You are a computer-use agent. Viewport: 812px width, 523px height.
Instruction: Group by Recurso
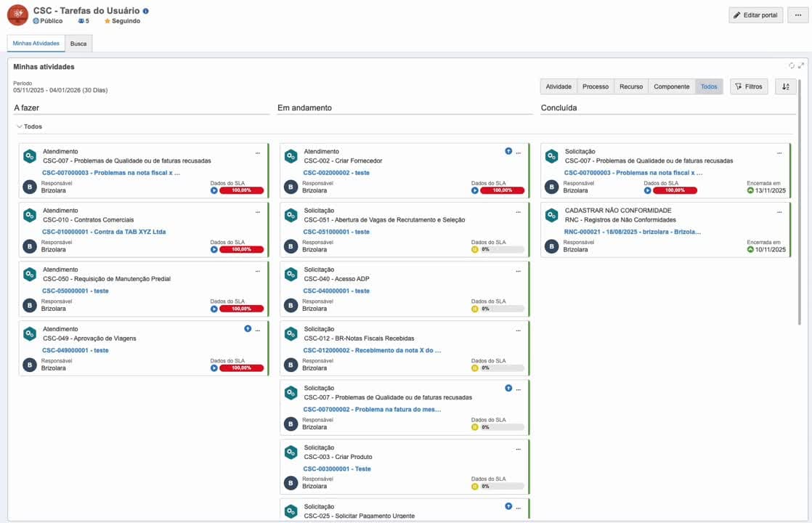(x=631, y=86)
